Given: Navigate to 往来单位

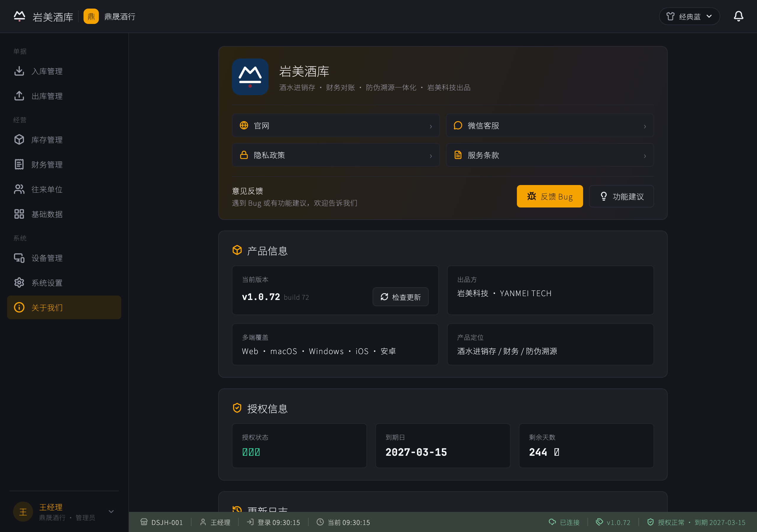Looking at the screenshot, I should click(64, 189).
